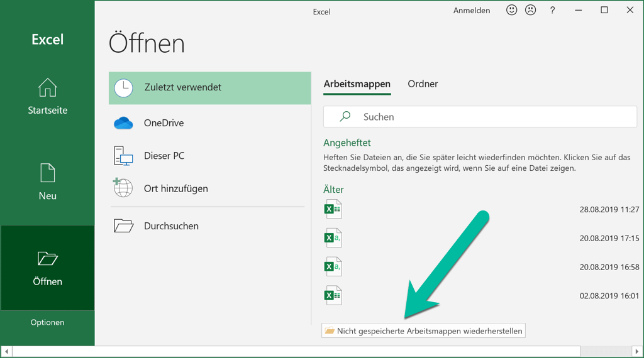Image resolution: width=644 pixels, height=358 pixels.
Task: Open Optionen in the sidebar
Action: 47,322
